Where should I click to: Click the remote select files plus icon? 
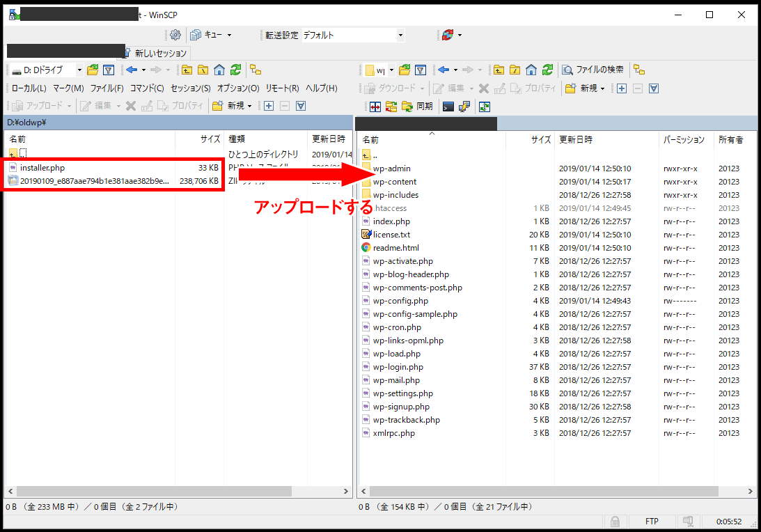[622, 88]
